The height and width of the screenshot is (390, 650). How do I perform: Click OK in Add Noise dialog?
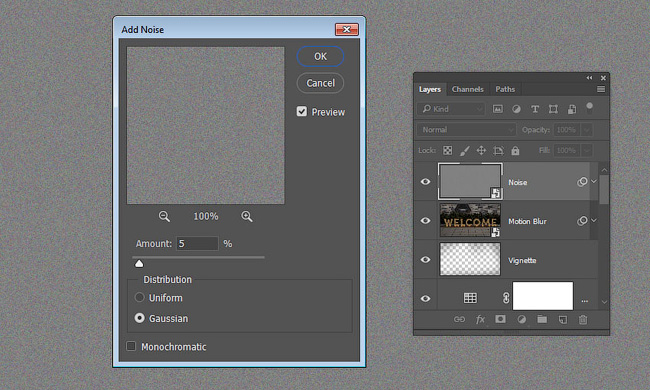pos(320,56)
